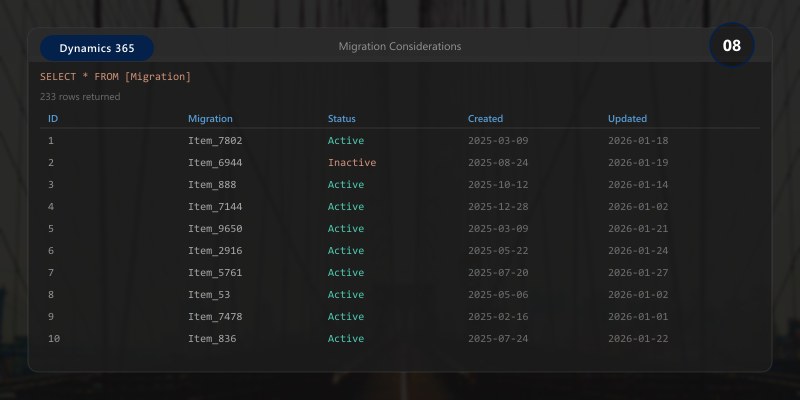
Task: Click the Created date 2025-02-16
Action: (x=498, y=316)
